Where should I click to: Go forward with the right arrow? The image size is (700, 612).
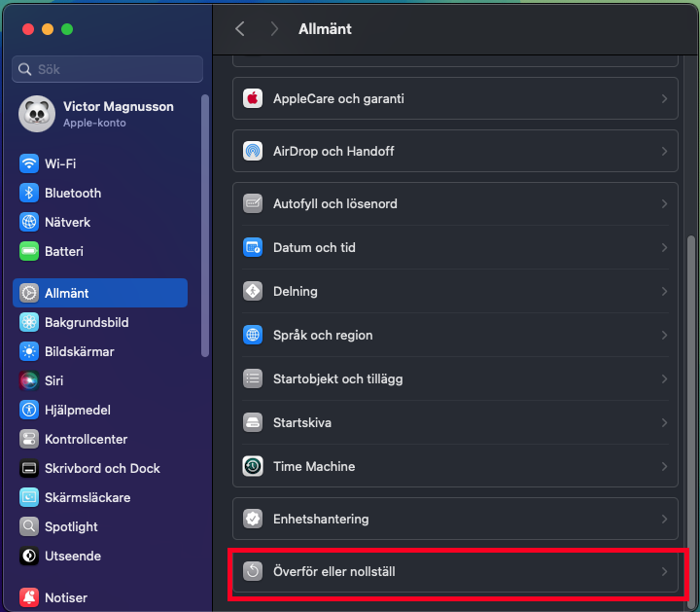coord(274,29)
